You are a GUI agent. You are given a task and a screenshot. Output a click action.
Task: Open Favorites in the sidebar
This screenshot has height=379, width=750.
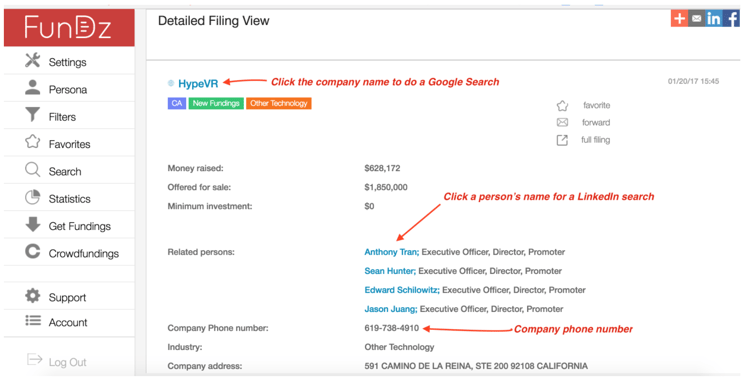click(58, 144)
